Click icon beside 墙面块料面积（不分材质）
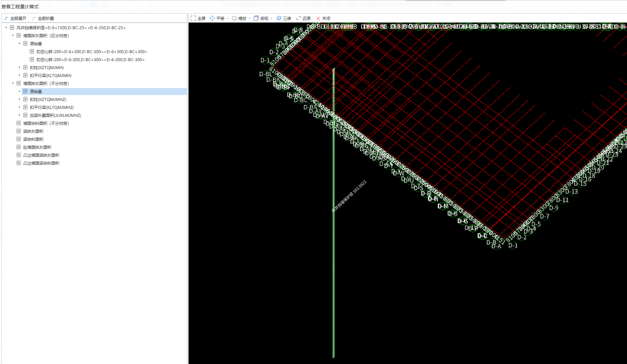627x364 pixels. (x=19, y=123)
